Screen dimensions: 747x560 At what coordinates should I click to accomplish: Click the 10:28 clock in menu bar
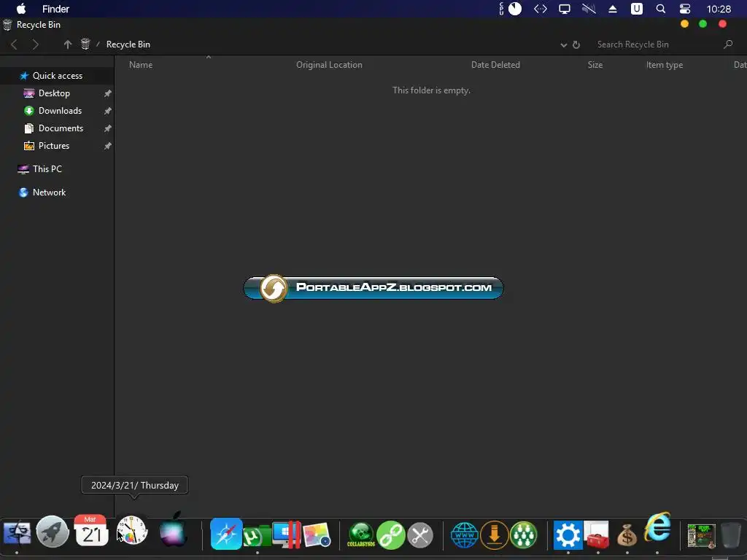[x=719, y=9]
